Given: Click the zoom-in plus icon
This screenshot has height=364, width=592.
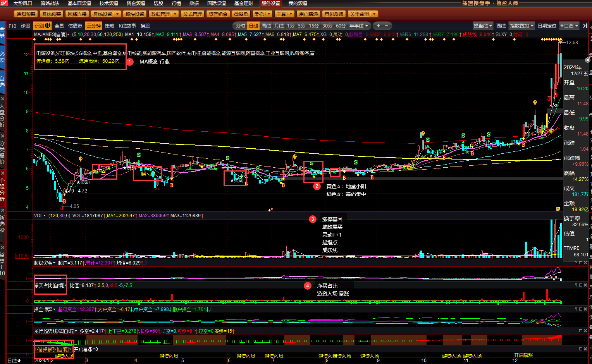Looking at the screenshot, I should pos(378,26).
